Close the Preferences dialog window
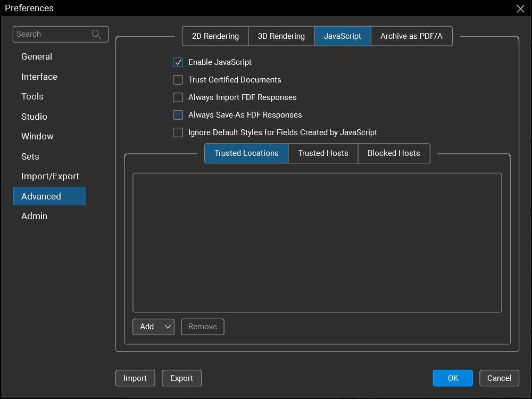532x399 pixels. [x=520, y=9]
